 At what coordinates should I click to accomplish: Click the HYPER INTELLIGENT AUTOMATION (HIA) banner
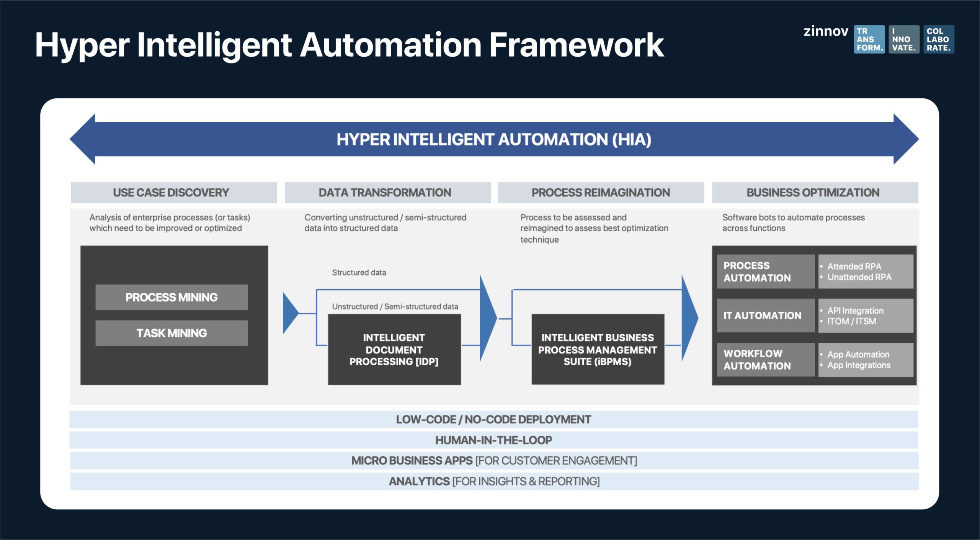(x=494, y=139)
